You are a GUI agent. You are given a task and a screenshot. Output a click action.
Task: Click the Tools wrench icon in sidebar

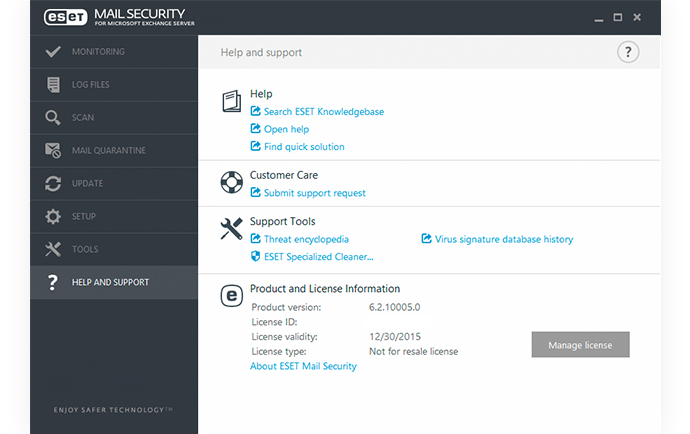(53, 249)
